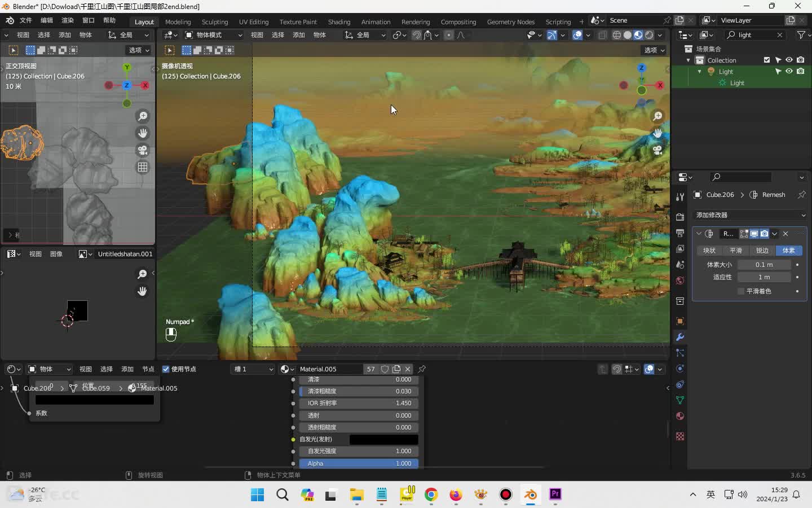
Task: Open the 渲染 menu
Action: 68,20
